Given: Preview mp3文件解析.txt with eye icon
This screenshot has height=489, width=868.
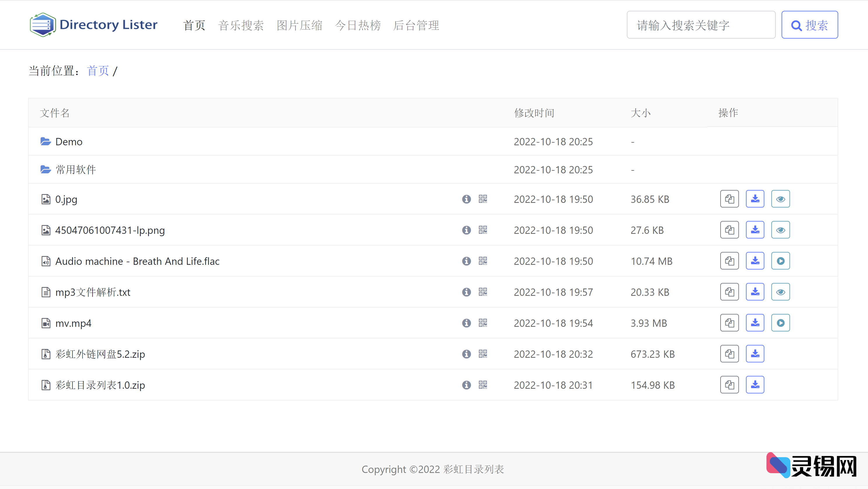Looking at the screenshot, I should pyautogui.click(x=780, y=292).
